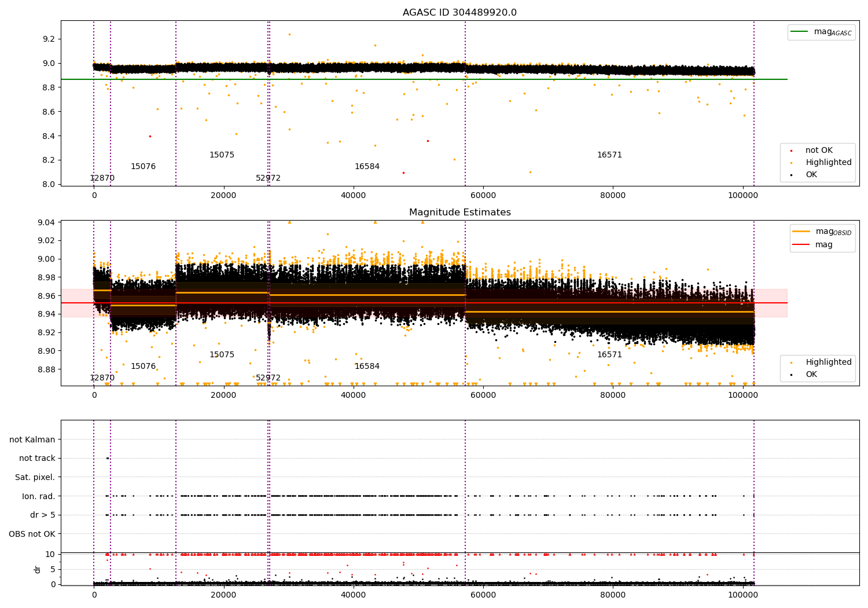This screenshot has width=868, height=608.
Task: Click OBSID label 12870 in middle plot
Action: 102,378
